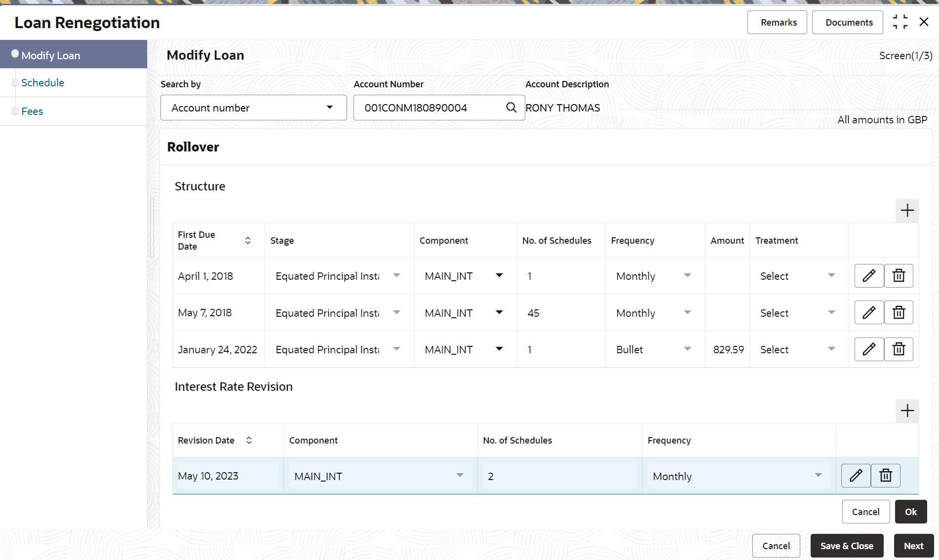Viewport: 939px width, 560px height.
Task: Open Component dropdown in revision row
Action: coord(460,476)
